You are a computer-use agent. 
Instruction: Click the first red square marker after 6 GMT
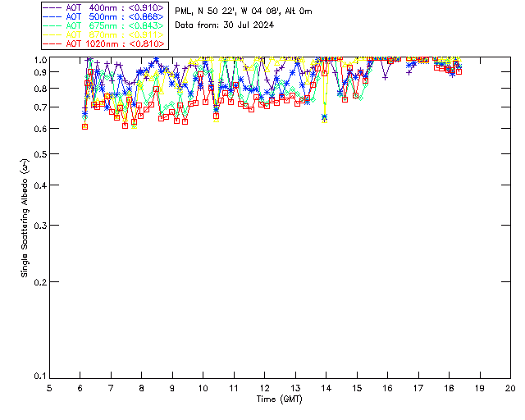pyautogui.click(x=85, y=126)
